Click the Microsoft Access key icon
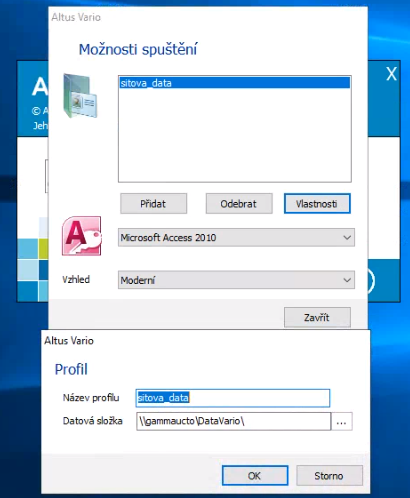The width and height of the screenshot is (410, 498). coord(82,236)
